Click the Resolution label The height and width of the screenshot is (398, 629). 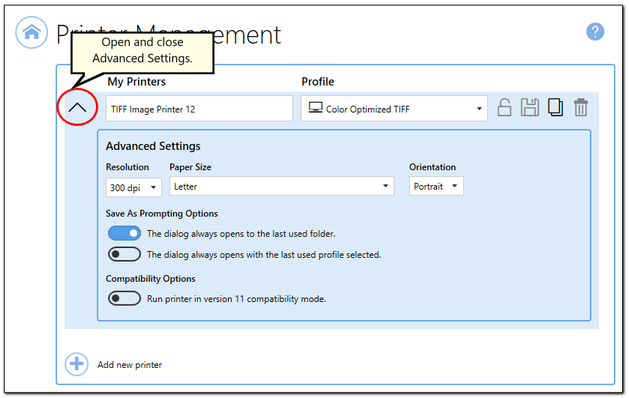127,167
